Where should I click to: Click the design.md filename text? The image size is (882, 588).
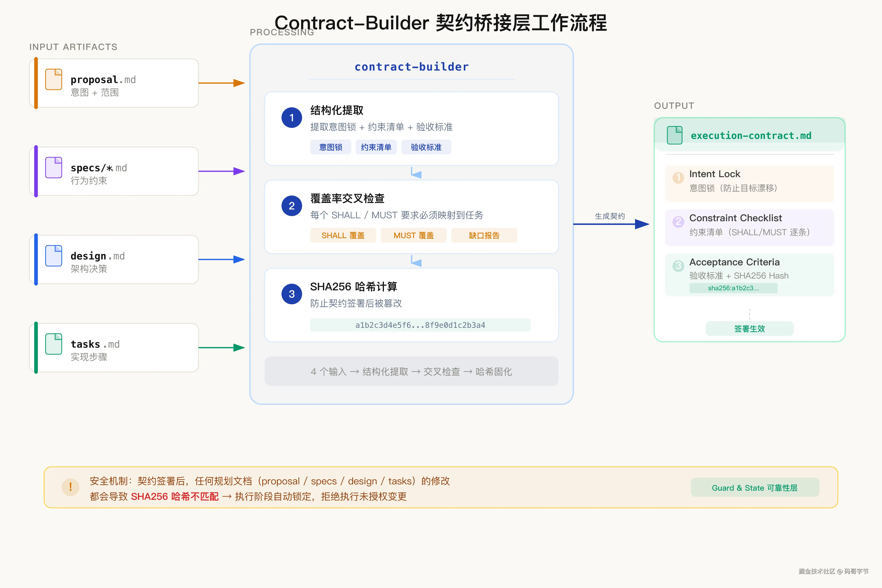(x=98, y=256)
